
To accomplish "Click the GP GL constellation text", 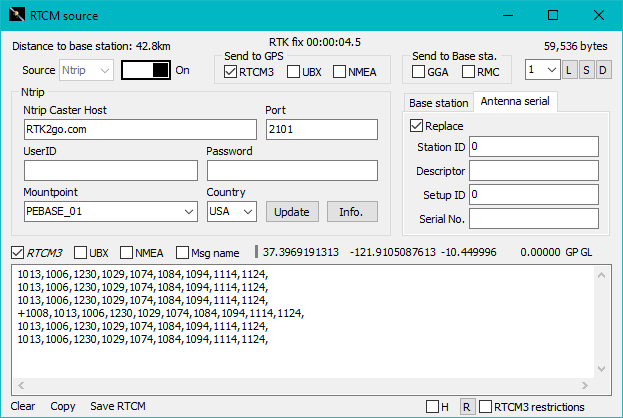I will (x=578, y=252).
